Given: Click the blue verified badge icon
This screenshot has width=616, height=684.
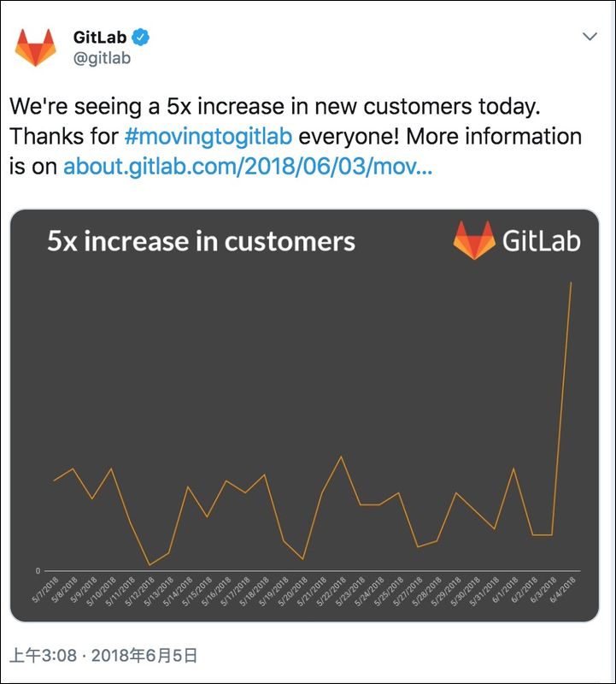Looking at the screenshot, I should coord(140,37).
